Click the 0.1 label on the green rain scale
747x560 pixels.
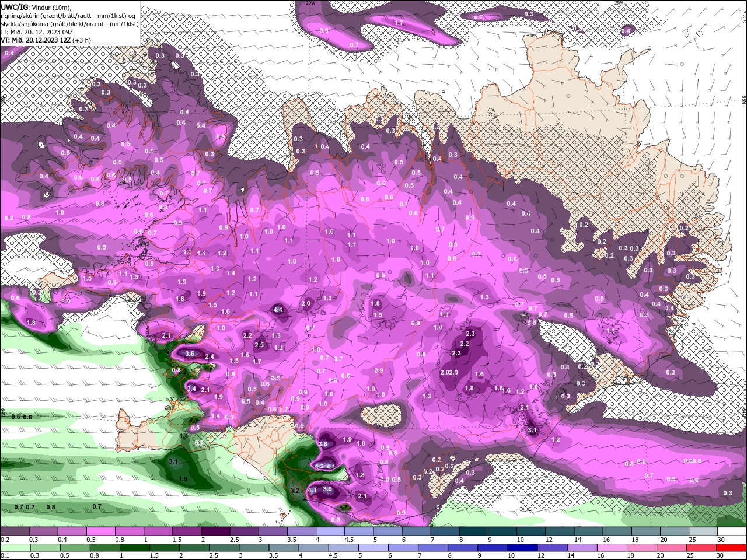(x=5, y=555)
